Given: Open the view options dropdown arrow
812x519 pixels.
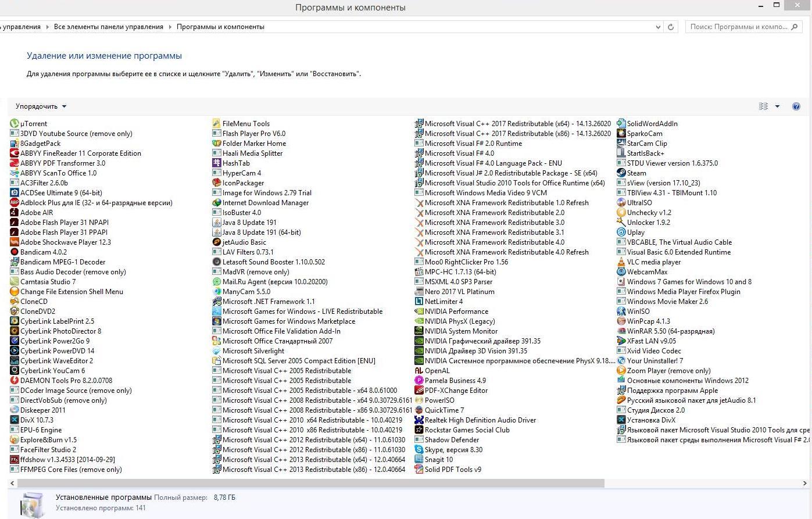Looking at the screenshot, I should (x=777, y=106).
